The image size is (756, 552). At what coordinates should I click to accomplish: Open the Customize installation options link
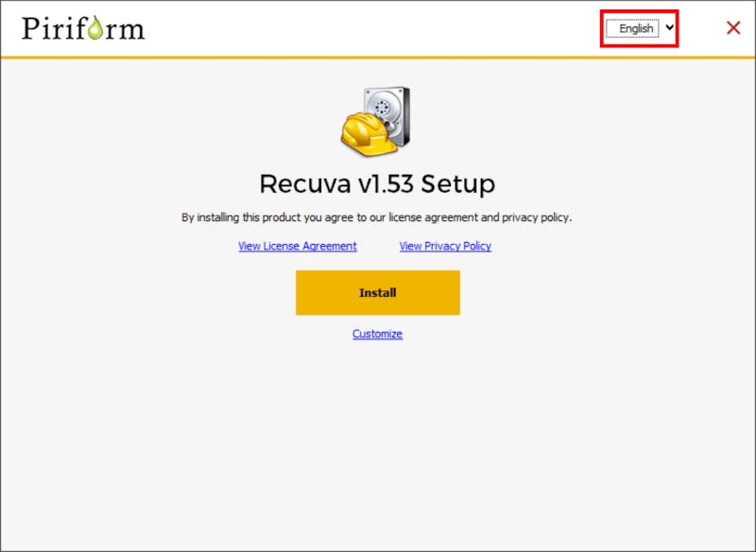[x=377, y=334]
